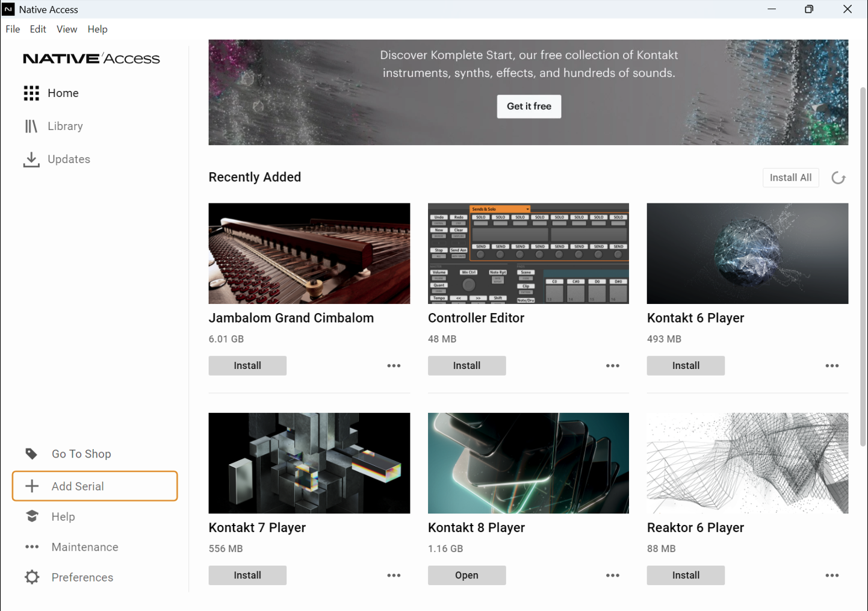The width and height of the screenshot is (868, 611).
Task: Click the Go To Shop label
Action: [81, 454]
